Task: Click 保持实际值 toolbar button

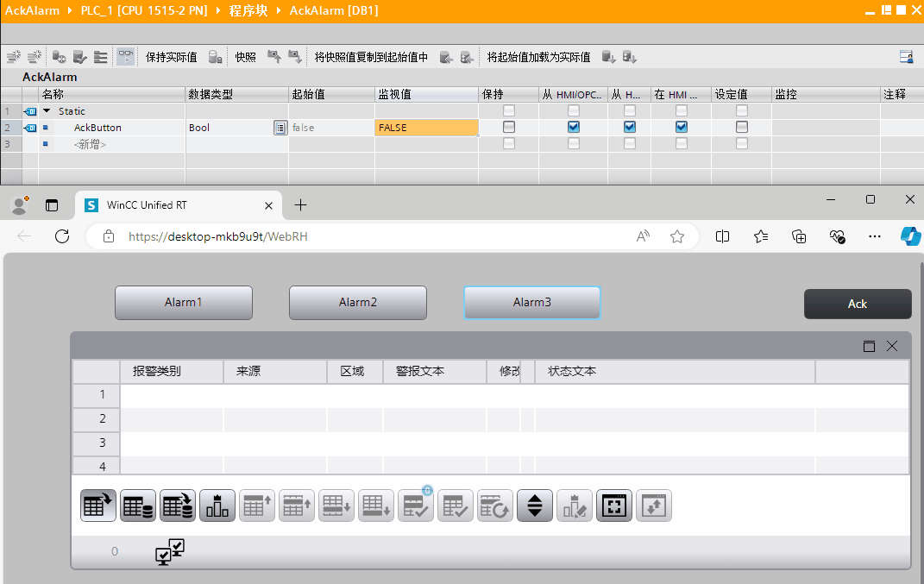Action: pos(172,57)
